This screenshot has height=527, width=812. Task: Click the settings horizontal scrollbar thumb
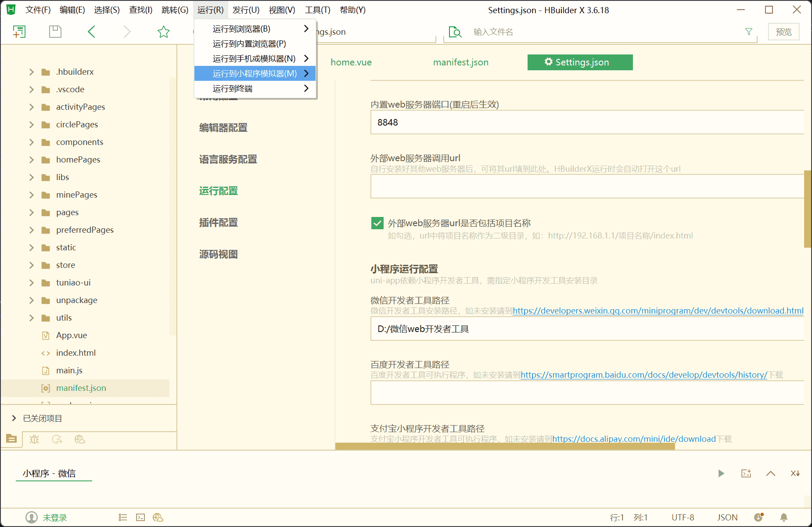pyautogui.click(x=505, y=446)
